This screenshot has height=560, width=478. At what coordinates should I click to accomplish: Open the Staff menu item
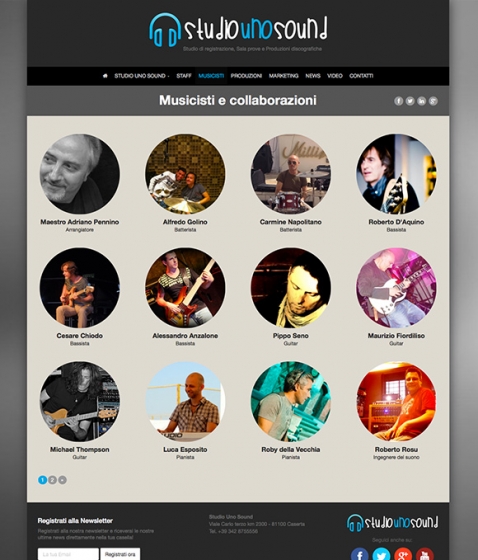click(x=184, y=76)
